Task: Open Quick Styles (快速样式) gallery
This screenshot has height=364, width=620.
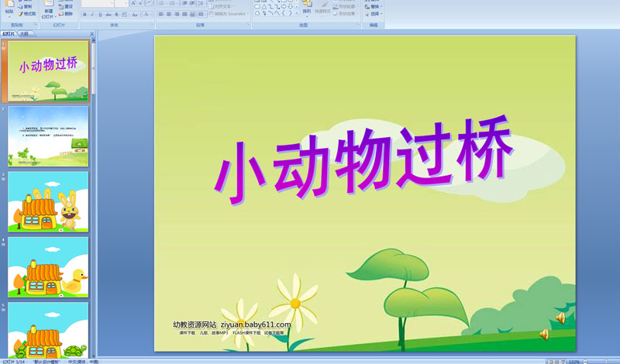Action: [322, 9]
